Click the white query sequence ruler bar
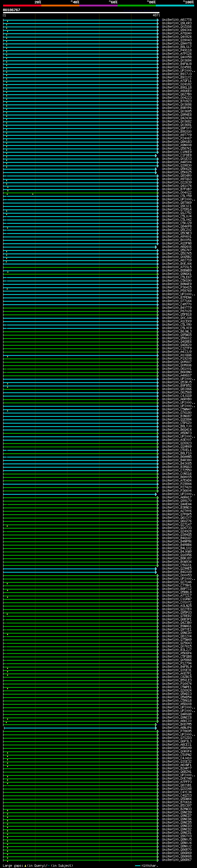Image resolution: width=197 pixels, height=868 pixels. click(x=81, y=12)
